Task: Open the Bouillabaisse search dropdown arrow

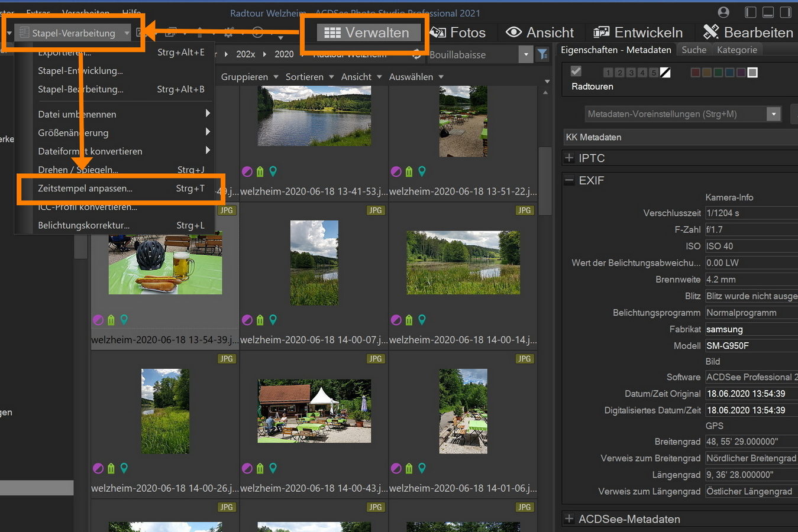Action: tap(526, 55)
